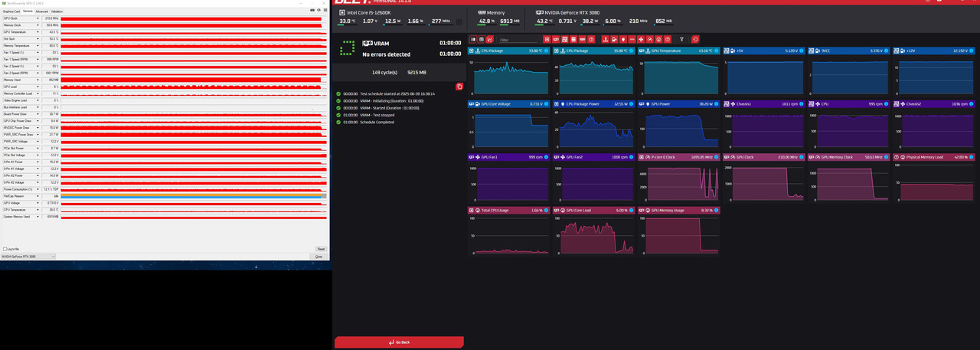Click the funnel filter icon in OCCT
This screenshot has height=350, width=980.
(681, 39)
